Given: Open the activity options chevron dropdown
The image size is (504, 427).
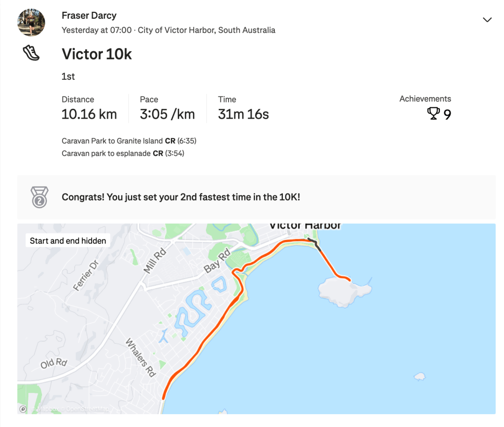Looking at the screenshot, I should tap(487, 20).
